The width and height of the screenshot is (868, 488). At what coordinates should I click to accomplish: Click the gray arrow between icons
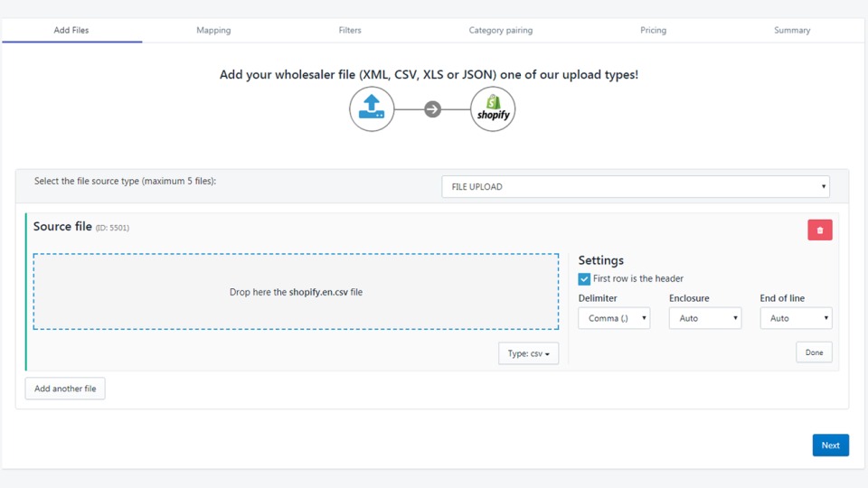(432, 109)
